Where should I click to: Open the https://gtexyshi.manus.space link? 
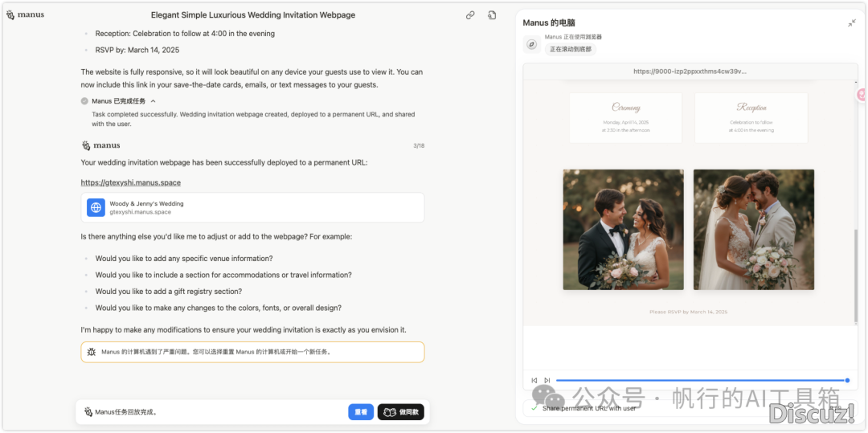(x=130, y=182)
